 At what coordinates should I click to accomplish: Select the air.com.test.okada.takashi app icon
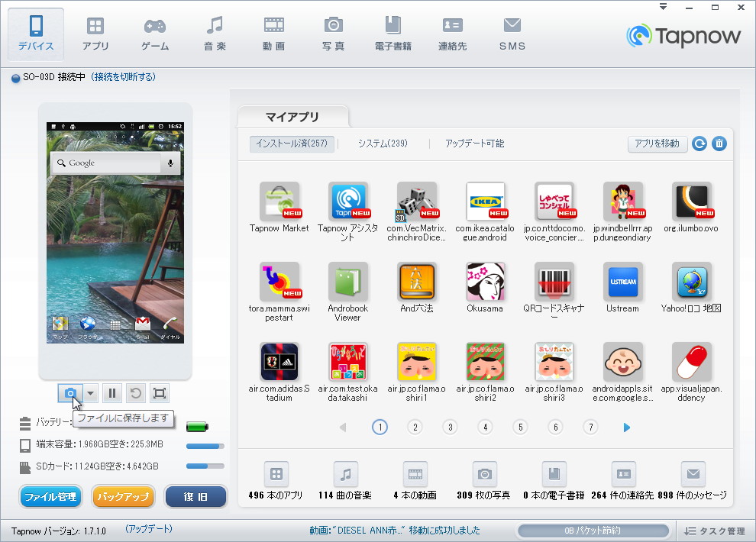click(x=347, y=362)
